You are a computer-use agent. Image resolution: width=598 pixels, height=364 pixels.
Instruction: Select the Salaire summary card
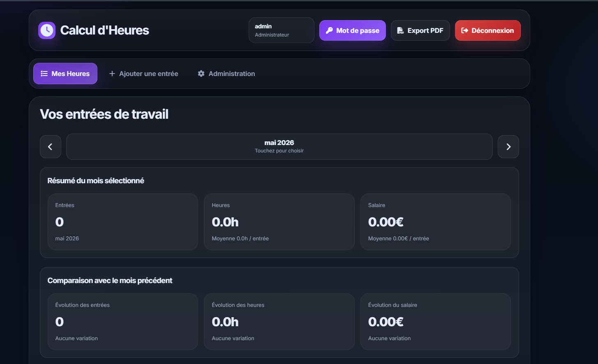pos(436,222)
